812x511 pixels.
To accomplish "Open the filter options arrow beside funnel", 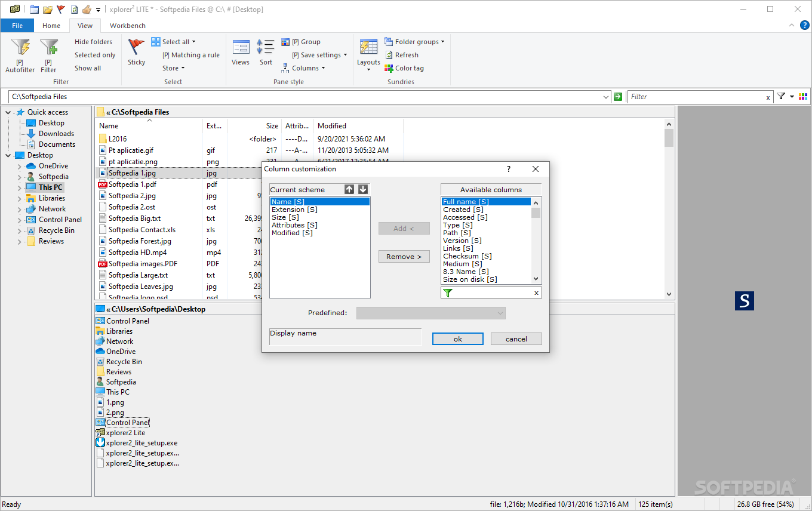I will (x=792, y=97).
